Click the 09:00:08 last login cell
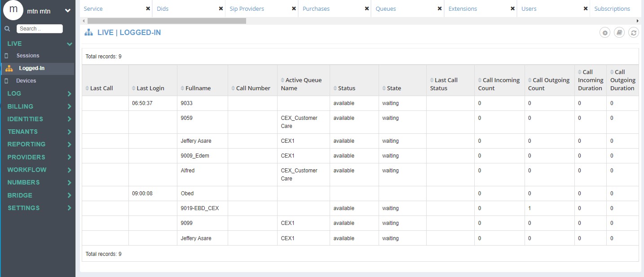This screenshot has height=277, width=644. click(x=153, y=193)
